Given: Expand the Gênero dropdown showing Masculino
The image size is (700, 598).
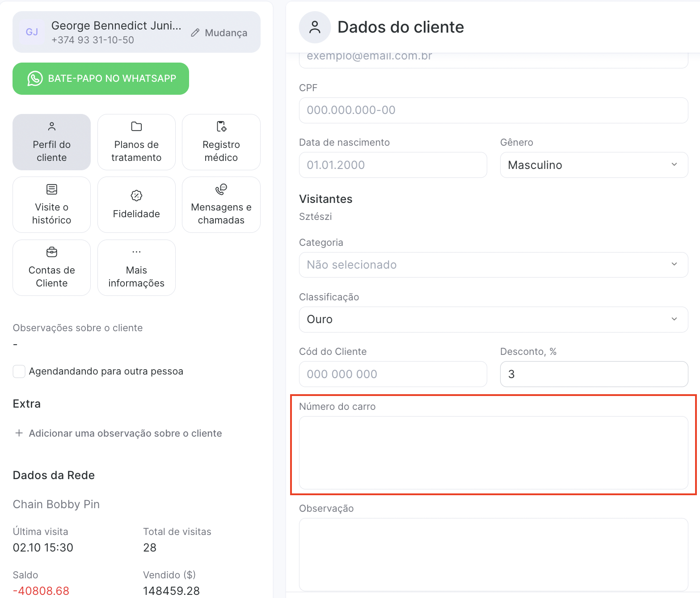Looking at the screenshot, I should (594, 165).
